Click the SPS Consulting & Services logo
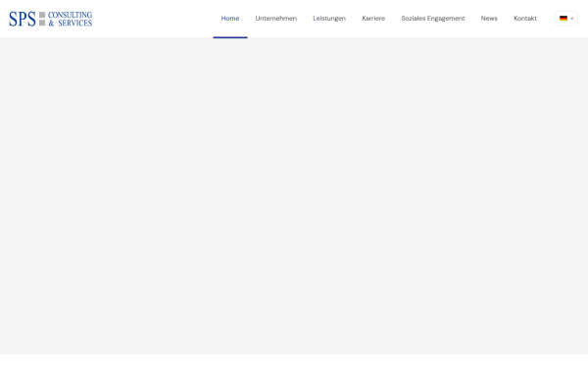Viewport: 588px width, 368px height. tap(51, 19)
